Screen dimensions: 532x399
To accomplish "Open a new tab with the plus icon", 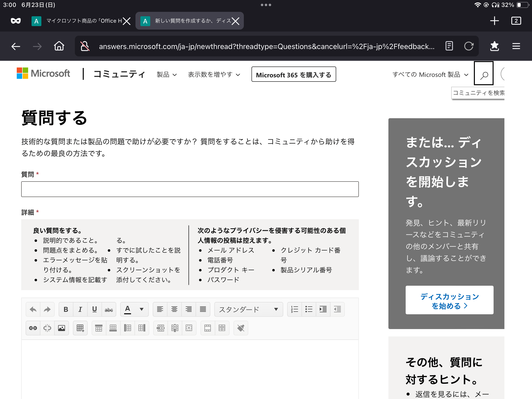I will pos(495,21).
